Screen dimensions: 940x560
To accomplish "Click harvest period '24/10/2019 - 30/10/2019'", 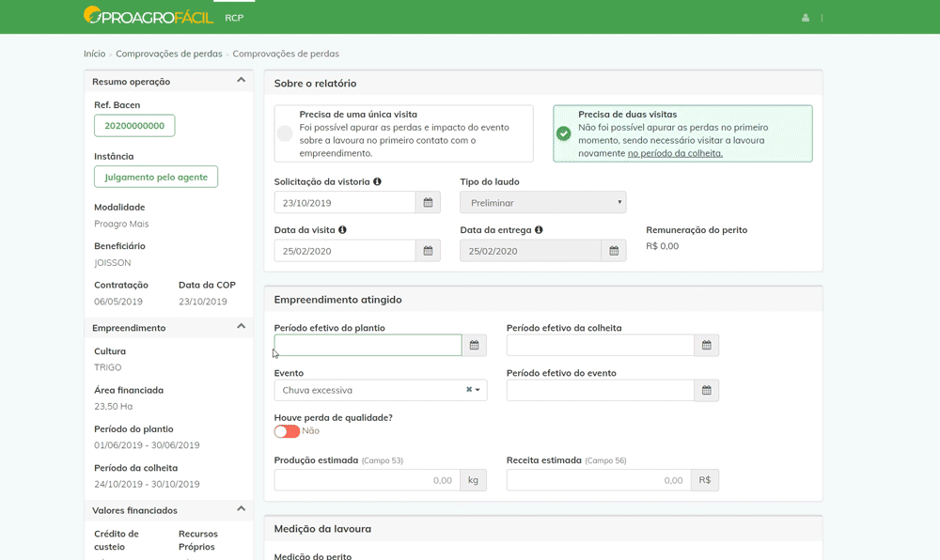I will tap(147, 485).
